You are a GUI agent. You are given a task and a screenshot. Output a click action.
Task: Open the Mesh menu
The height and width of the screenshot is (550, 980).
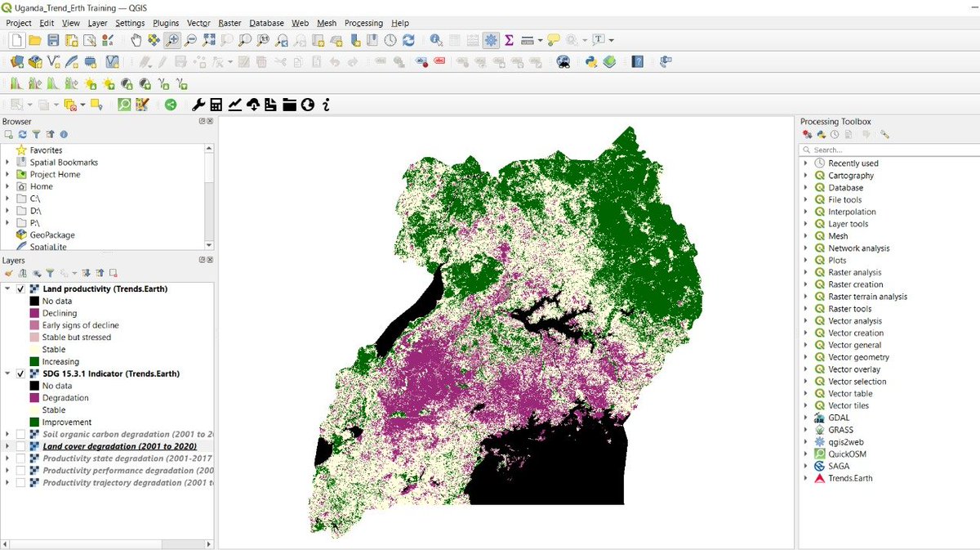click(x=327, y=23)
